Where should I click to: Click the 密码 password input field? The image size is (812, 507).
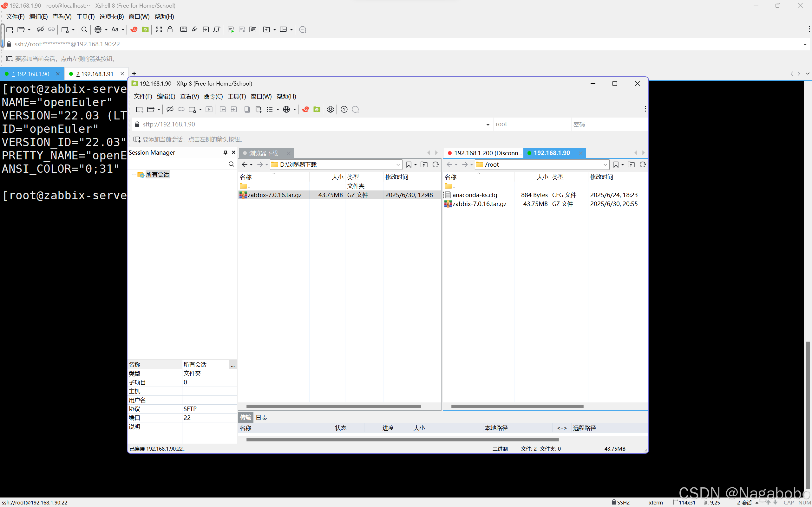point(609,125)
